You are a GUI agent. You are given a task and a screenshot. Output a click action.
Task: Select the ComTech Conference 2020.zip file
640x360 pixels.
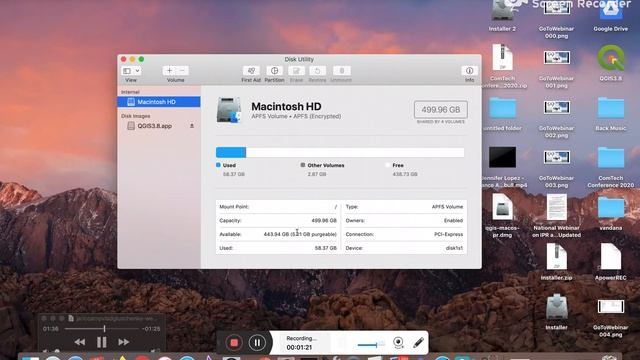click(503, 67)
